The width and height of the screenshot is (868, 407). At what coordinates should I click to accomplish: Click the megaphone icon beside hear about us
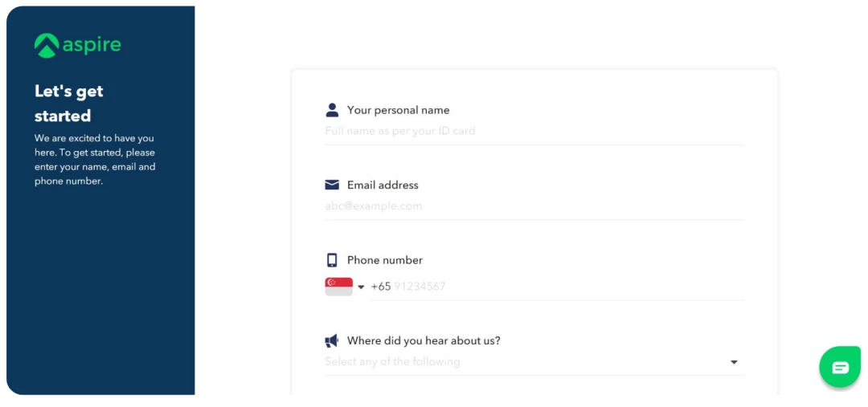pos(332,340)
